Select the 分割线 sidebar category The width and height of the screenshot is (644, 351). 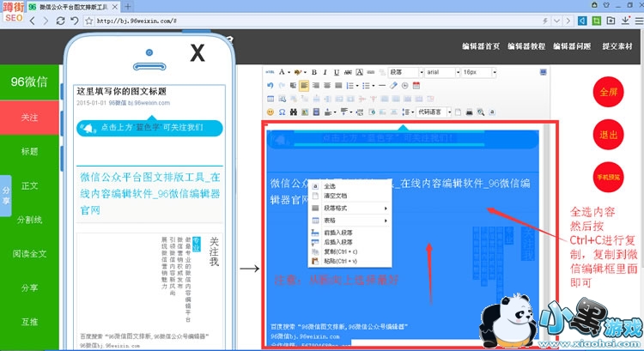point(29,220)
